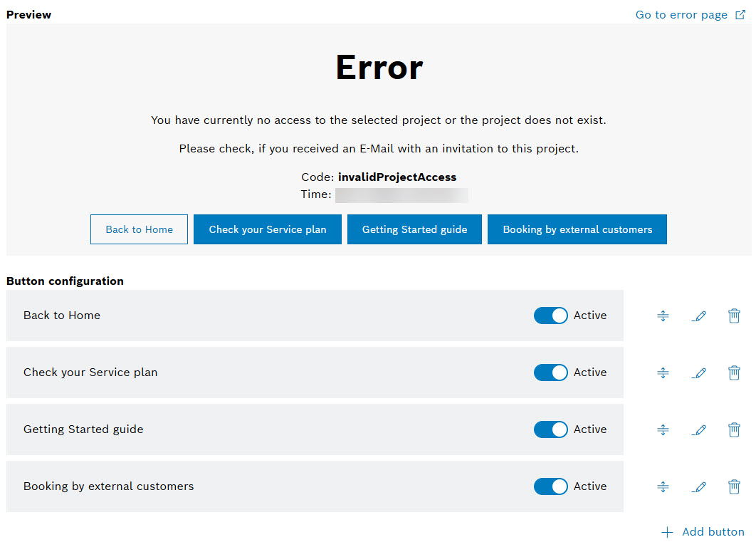Click reorder icon for Back to Home row
The image size is (756, 552).
[x=663, y=316]
